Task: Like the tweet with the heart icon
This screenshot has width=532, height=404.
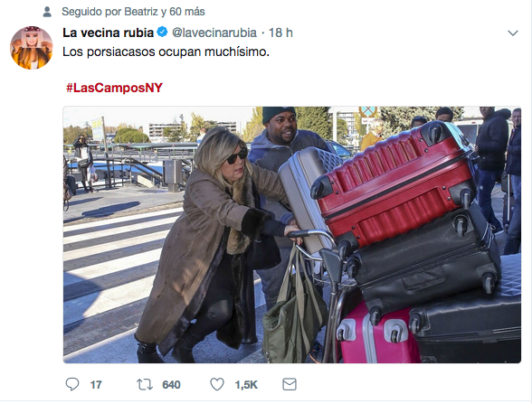Action: (217, 384)
